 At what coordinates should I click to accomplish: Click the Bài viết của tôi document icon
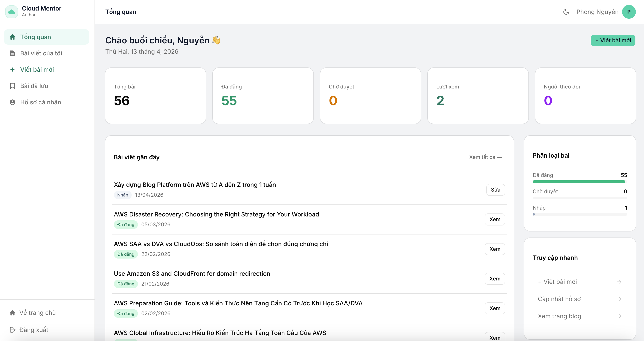(x=12, y=53)
